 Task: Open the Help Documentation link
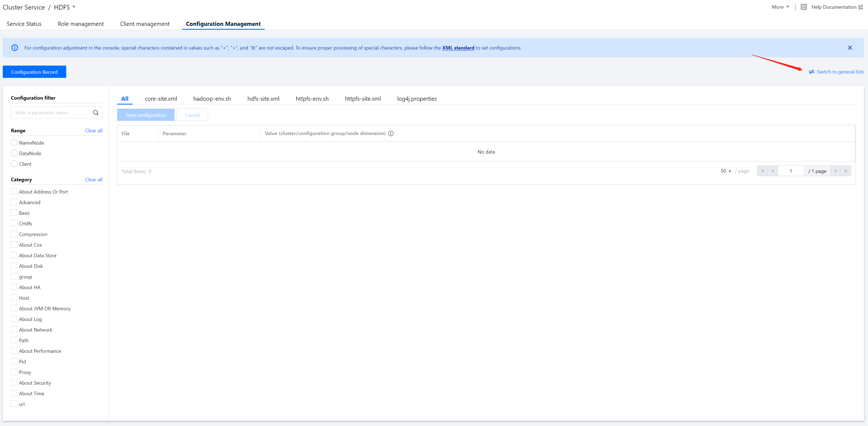pos(834,7)
